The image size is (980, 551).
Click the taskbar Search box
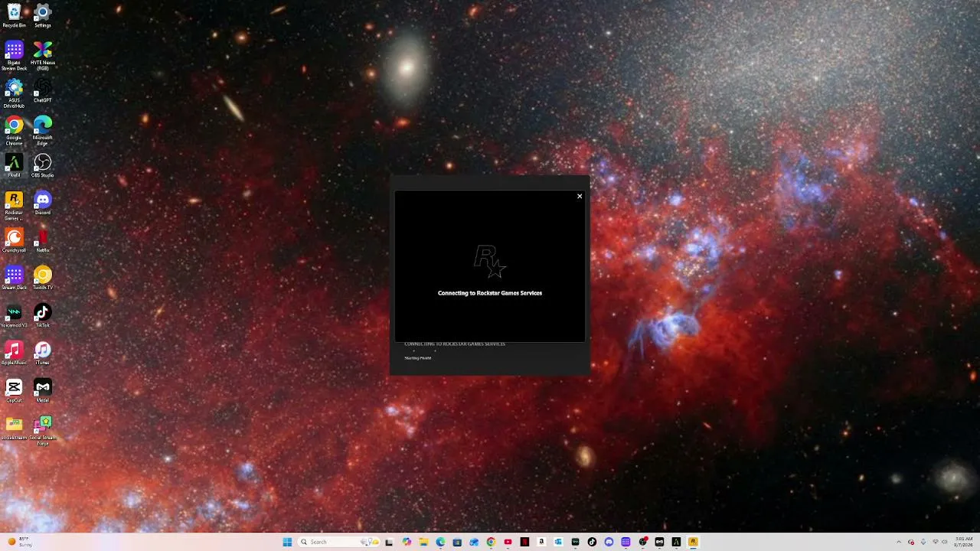coord(338,542)
